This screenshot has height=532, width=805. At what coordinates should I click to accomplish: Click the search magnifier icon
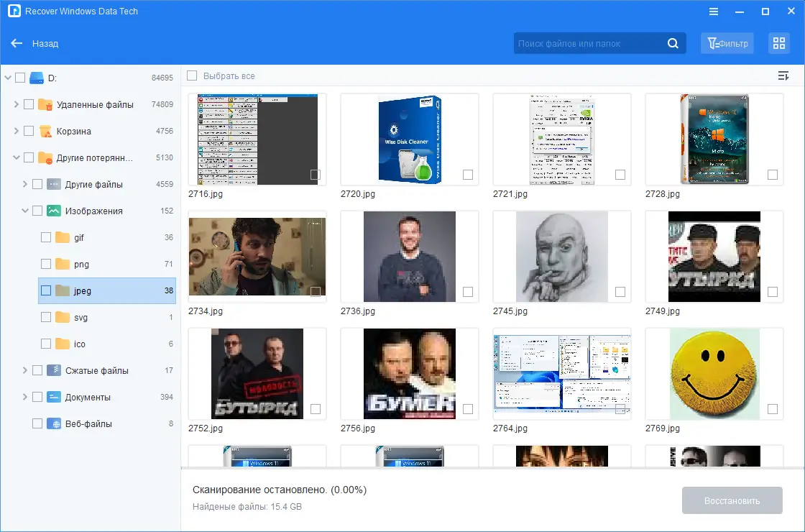pos(673,44)
